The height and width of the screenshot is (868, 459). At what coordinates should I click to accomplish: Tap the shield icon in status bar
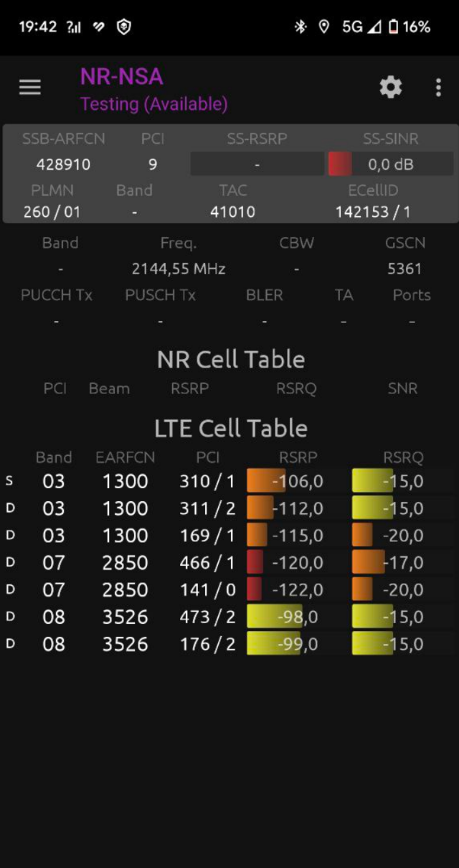click(124, 27)
